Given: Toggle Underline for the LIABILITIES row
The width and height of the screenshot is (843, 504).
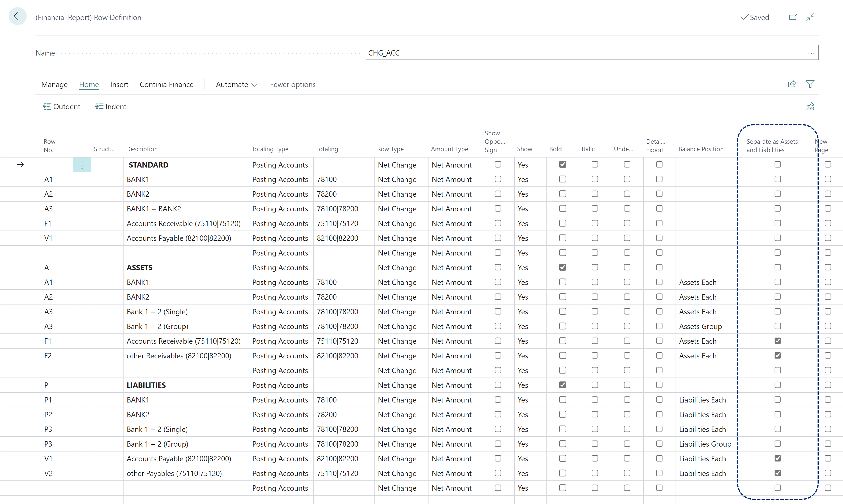Looking at the screenshot, I should pyautogui.click(x=627, y=385).
